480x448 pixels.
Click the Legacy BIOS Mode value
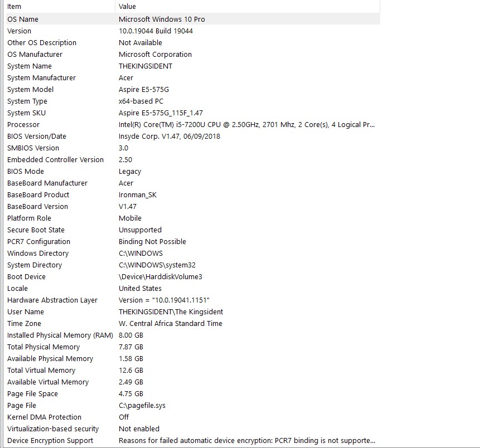[x=130, y=172]
